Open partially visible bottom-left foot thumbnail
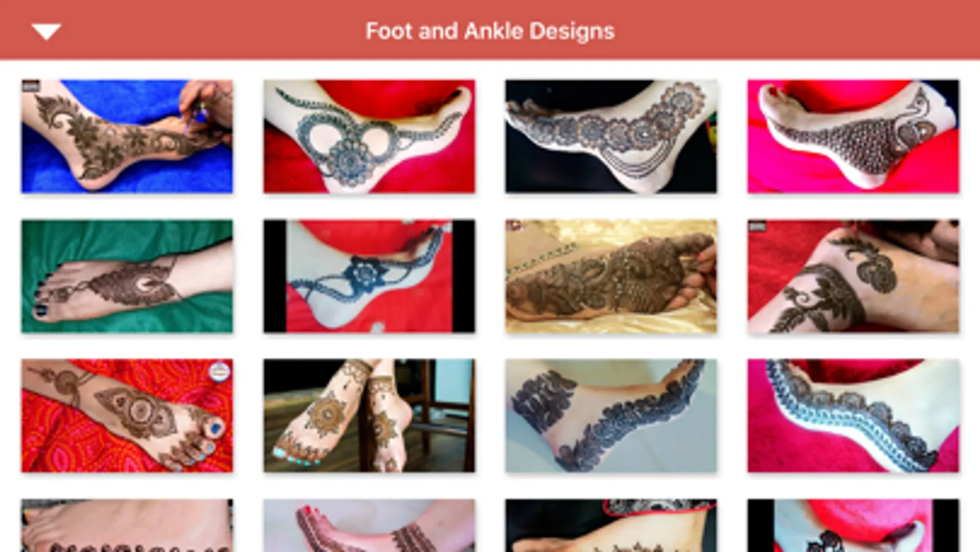 pos(127,526)
